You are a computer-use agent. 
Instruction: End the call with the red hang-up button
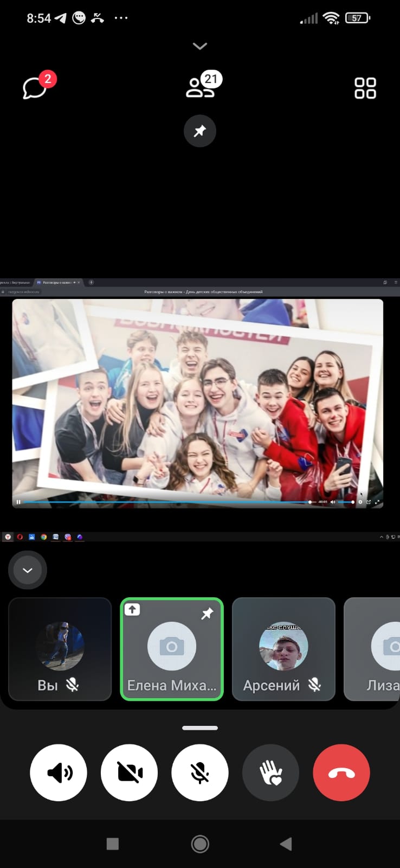click(x=341, y=773)
